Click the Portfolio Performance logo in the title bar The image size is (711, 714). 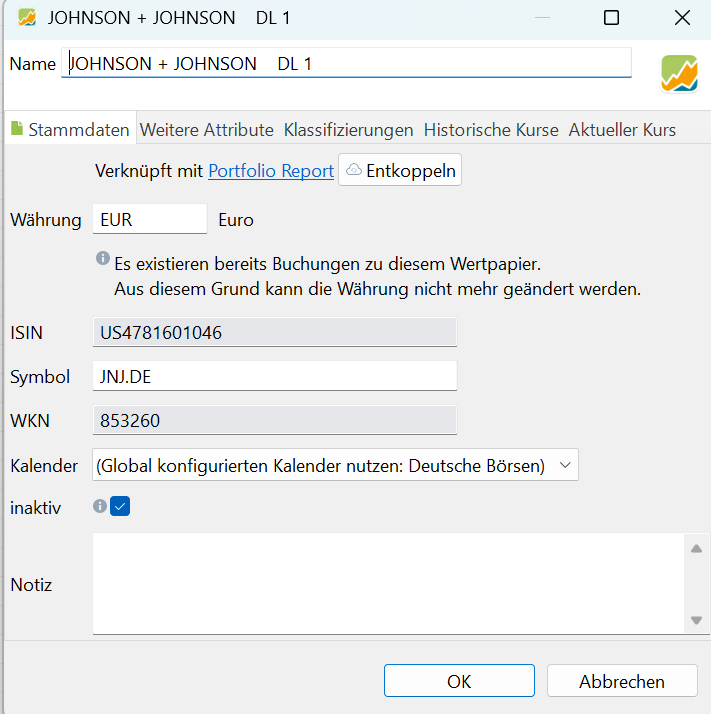click(27, 18)
